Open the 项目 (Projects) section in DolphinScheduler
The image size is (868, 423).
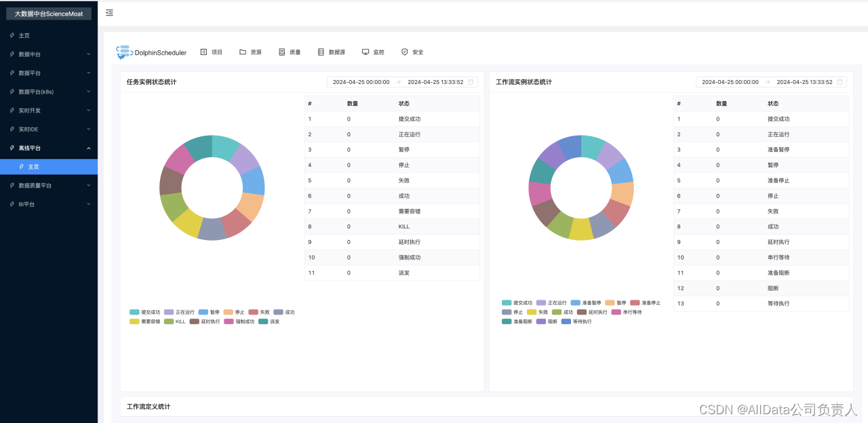(x=211, y=52)
